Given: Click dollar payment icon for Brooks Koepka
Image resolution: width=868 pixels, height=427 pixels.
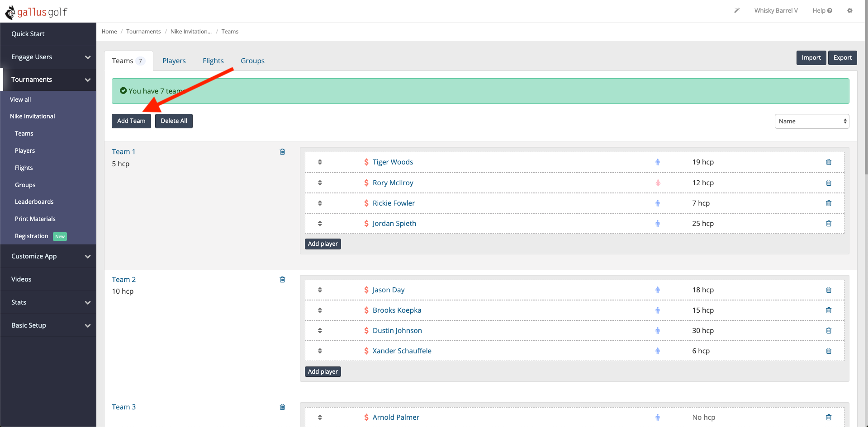Looking at the screenshot, I should tap(366, 310).
